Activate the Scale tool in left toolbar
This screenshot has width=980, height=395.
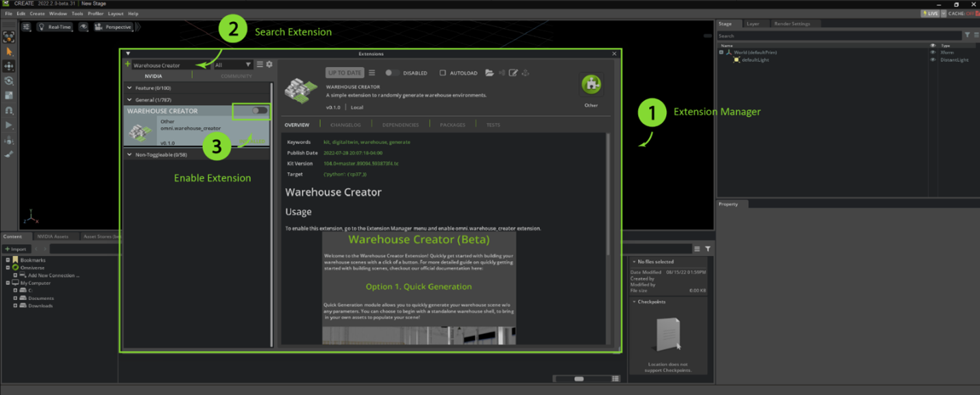[9, 96]
